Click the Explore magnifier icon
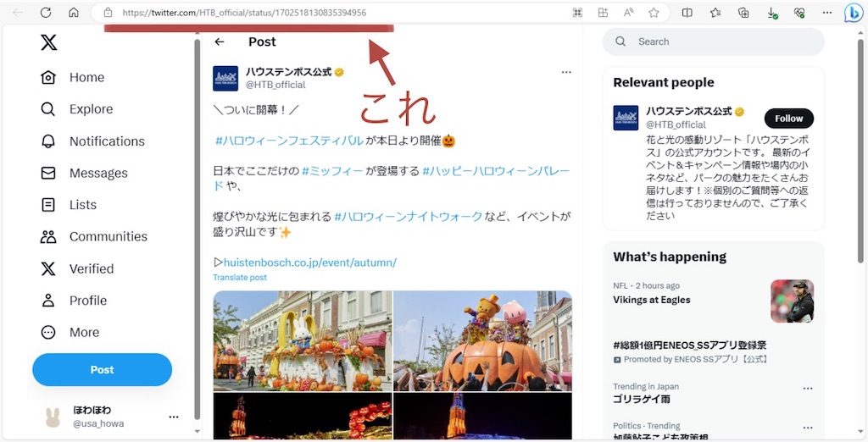Image resolution: width=868 pixels, height=442 pixels. pos(48,109)
